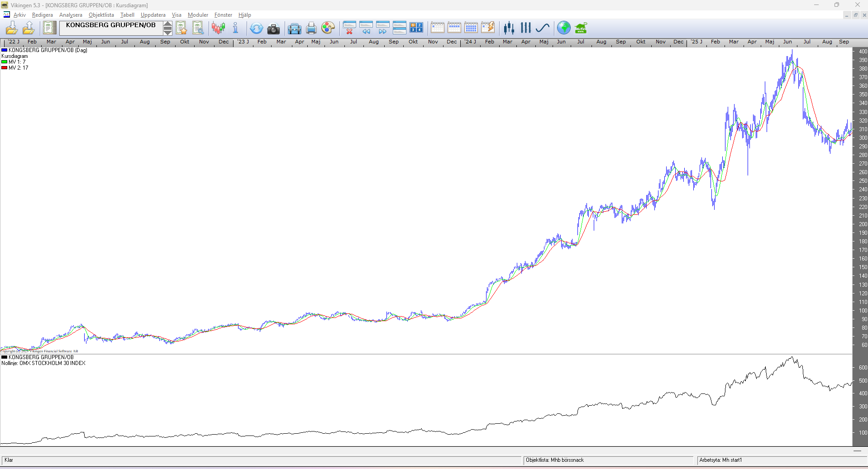Image resolution: width=868 pixels, height=469 pixels.
Task: Open the Arkiv menu
Action: point(19,15)
